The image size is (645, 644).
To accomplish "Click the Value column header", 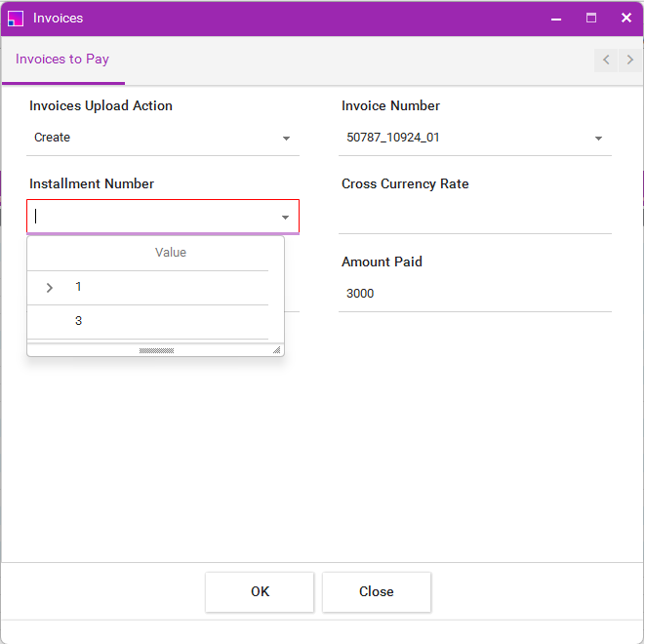I will (170, 253).
